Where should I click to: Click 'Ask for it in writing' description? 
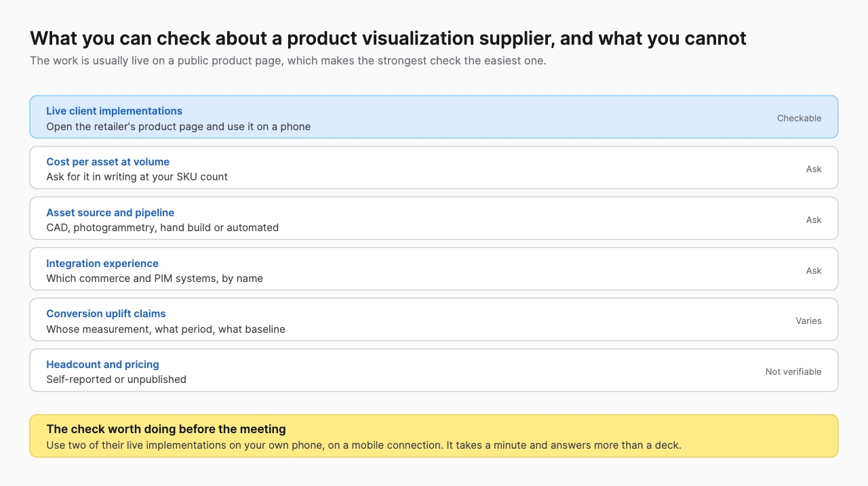[x=137, y=177]
